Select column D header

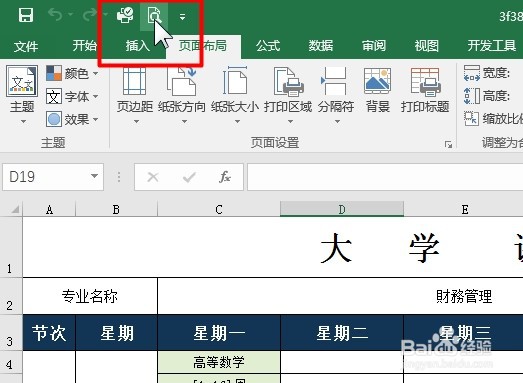[x=342, y=209]
